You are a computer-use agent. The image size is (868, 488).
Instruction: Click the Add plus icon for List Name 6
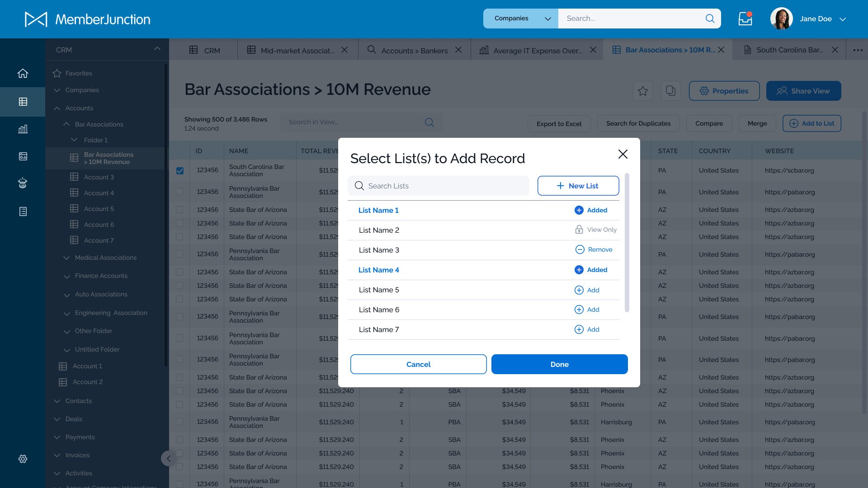579,310
